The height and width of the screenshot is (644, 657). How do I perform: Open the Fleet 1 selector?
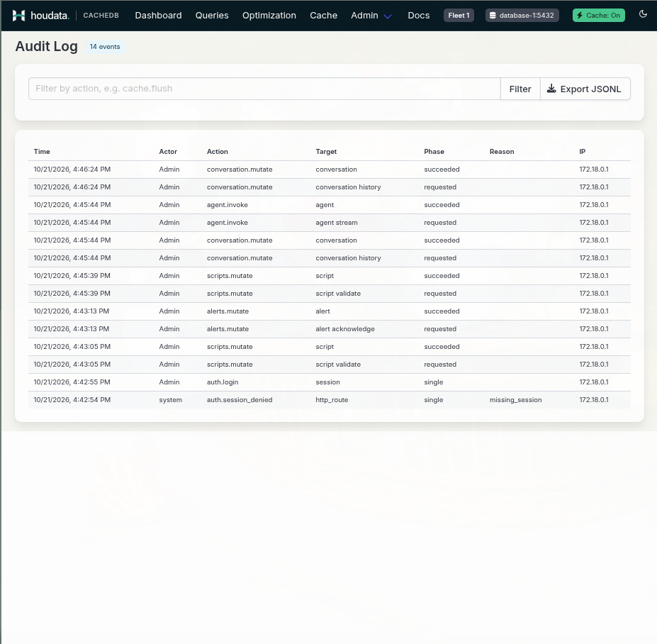[x=459, y=16]
